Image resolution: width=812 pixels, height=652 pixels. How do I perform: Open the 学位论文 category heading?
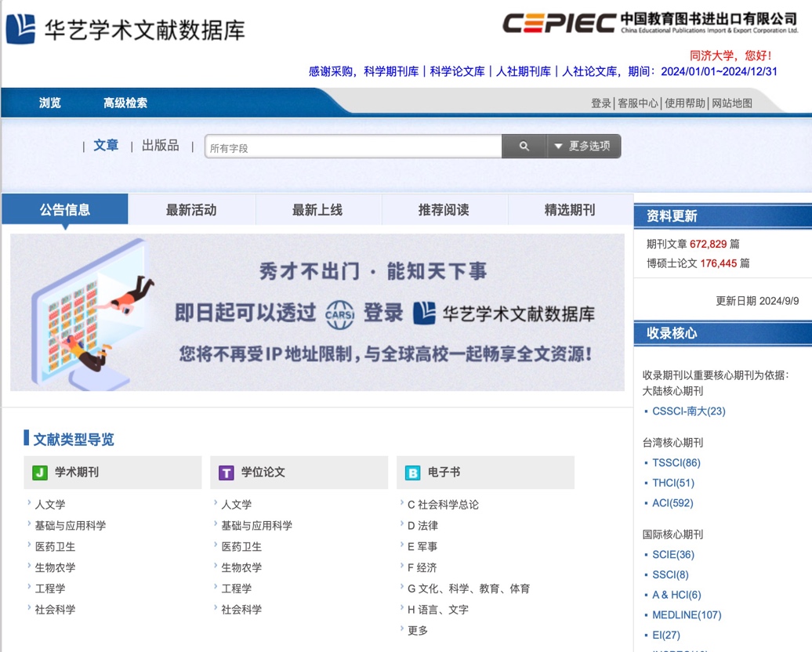(x=263, y=473)
